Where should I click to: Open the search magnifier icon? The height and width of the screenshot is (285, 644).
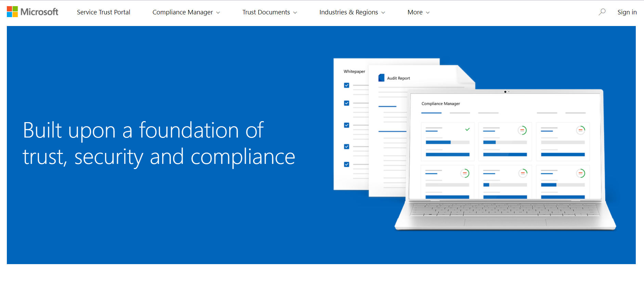(602, 12)
